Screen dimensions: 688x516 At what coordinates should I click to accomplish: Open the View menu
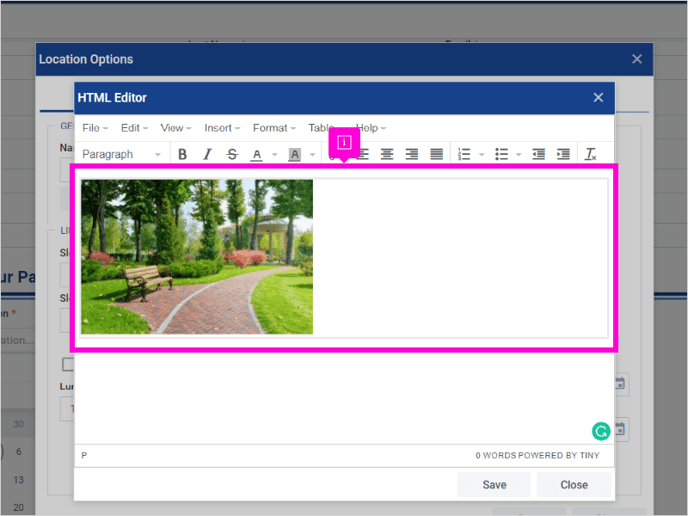[176, 128]
